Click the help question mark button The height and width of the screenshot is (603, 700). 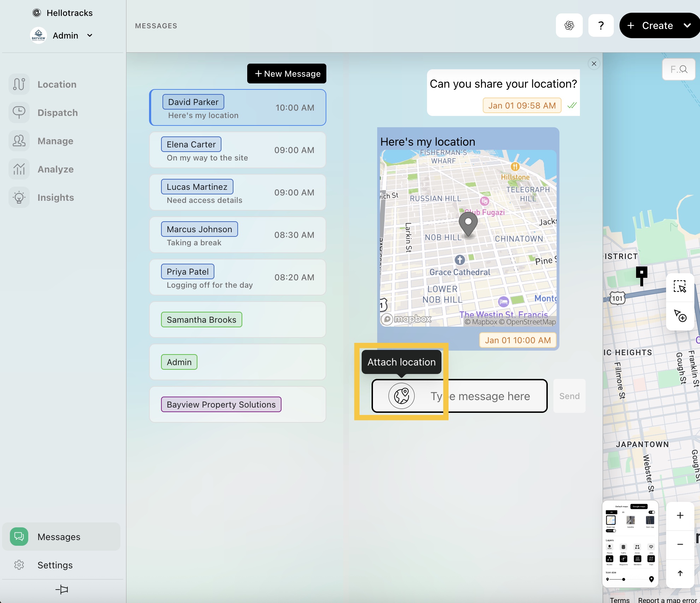tap(601, 25)
